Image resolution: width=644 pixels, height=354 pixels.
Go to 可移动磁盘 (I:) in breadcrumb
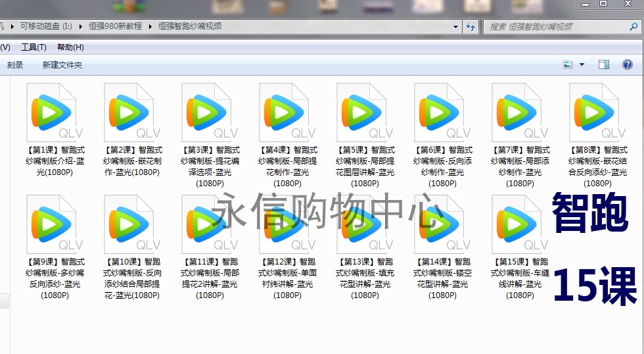(46, 26)
